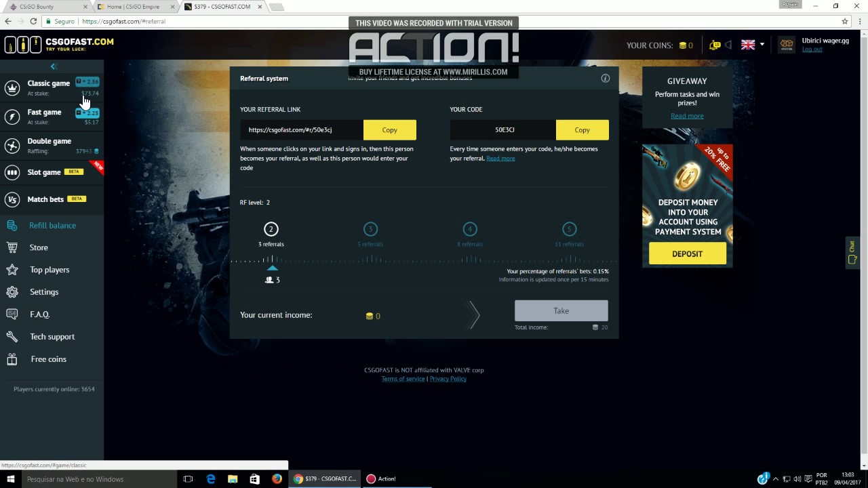Select referral level 3 marker

click(370, 229)
